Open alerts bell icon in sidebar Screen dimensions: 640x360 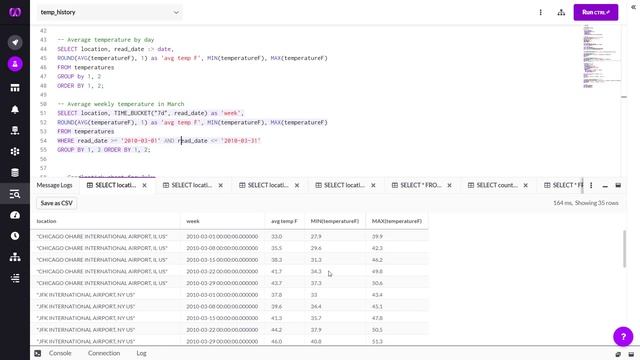15,109
